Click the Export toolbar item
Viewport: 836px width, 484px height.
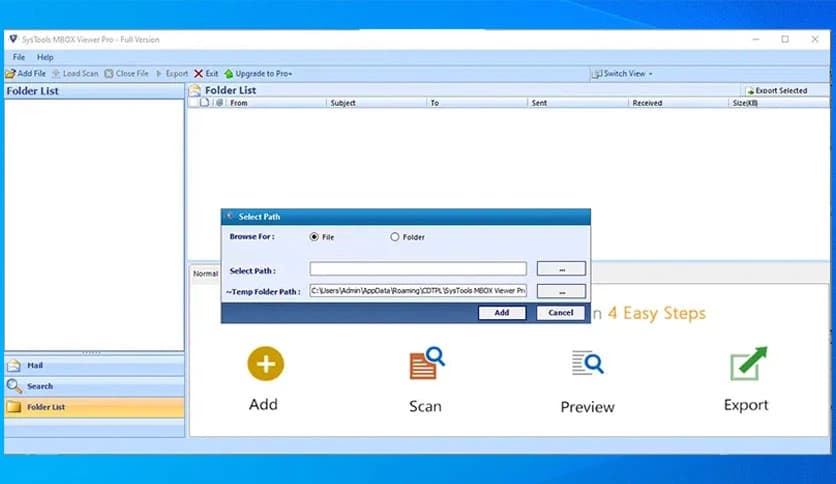[x=171, y=74]
